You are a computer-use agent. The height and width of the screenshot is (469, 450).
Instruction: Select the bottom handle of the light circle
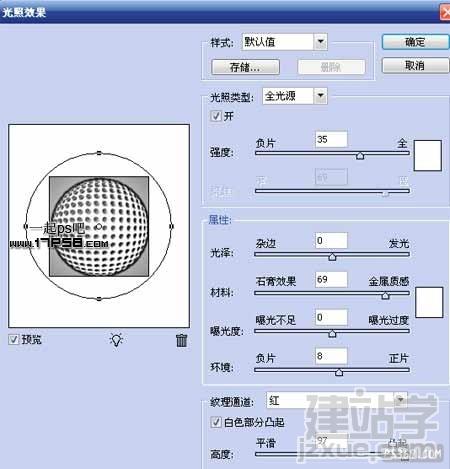[99, 299]
